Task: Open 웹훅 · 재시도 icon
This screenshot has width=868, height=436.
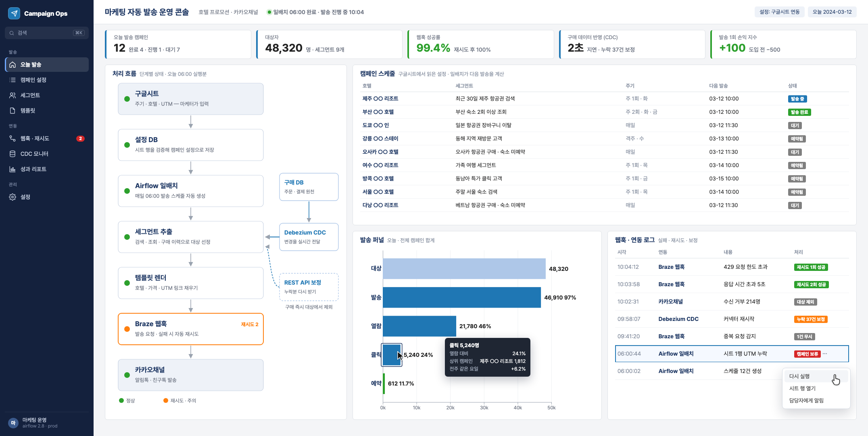Action: click(x=13, y=138)
